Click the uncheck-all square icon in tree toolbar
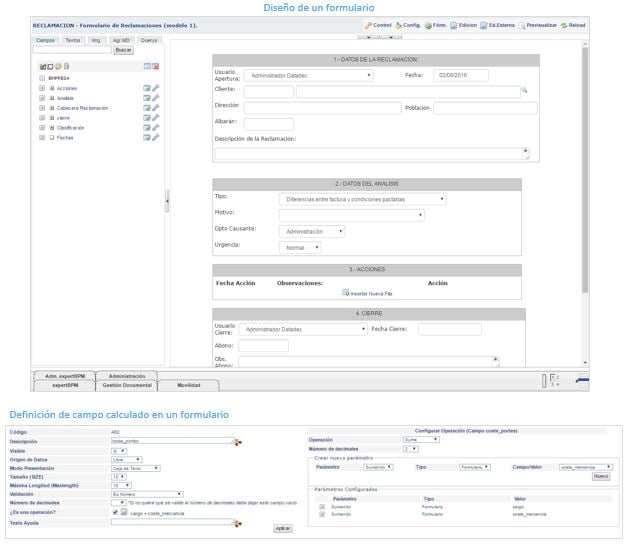This screenshot has width=628, height=544. pyautogui.click(x=50, y=66)
